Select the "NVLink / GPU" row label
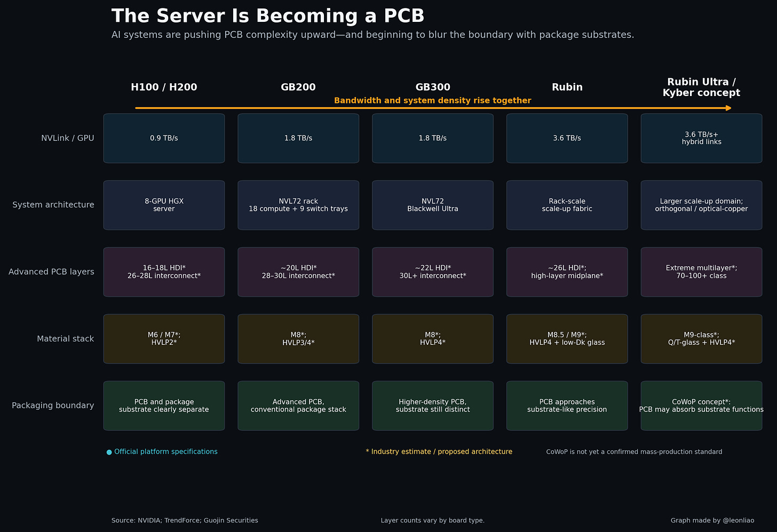 (x=68, y=138)
